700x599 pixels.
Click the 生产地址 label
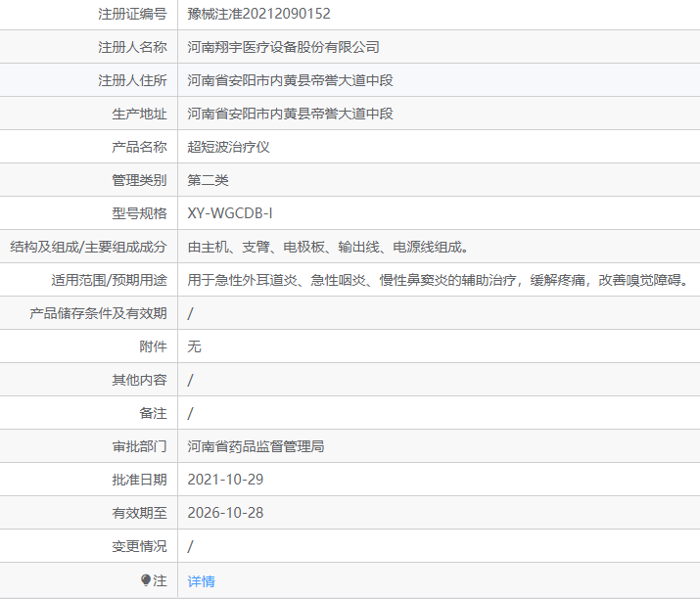pyautogui.click(x=139, y=114)
